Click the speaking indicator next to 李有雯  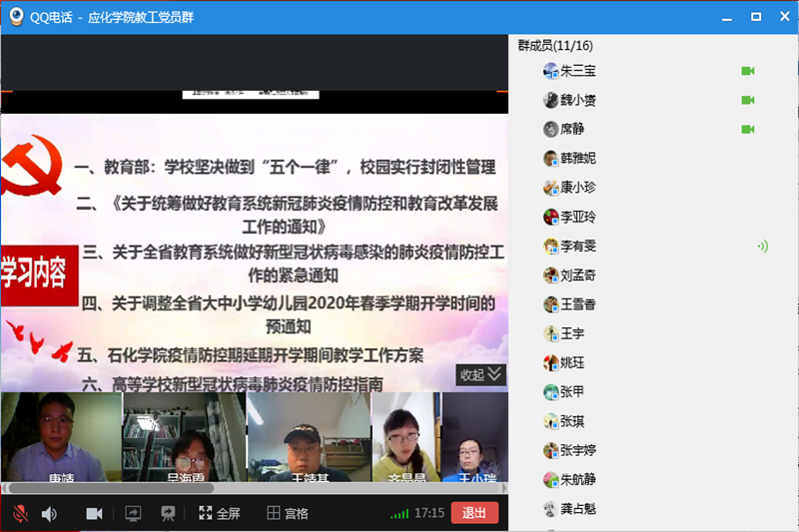tap(762, 246)
